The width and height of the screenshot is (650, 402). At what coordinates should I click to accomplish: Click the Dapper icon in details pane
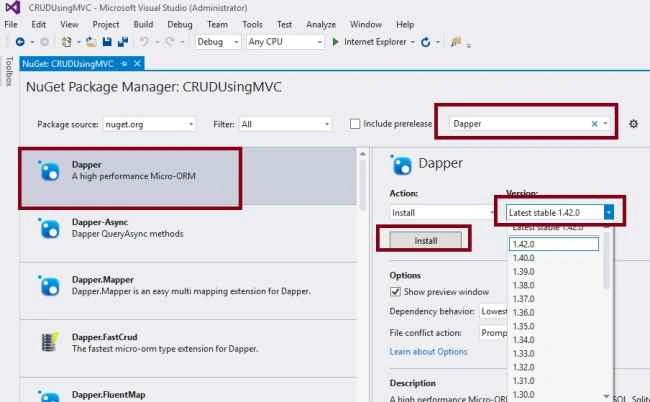tap(401, 165)
